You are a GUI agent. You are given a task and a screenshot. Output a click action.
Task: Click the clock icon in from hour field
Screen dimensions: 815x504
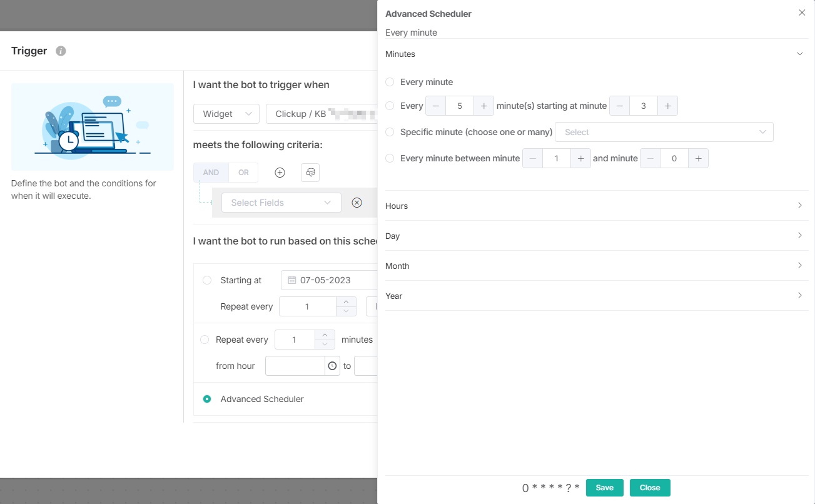[332, 366]
